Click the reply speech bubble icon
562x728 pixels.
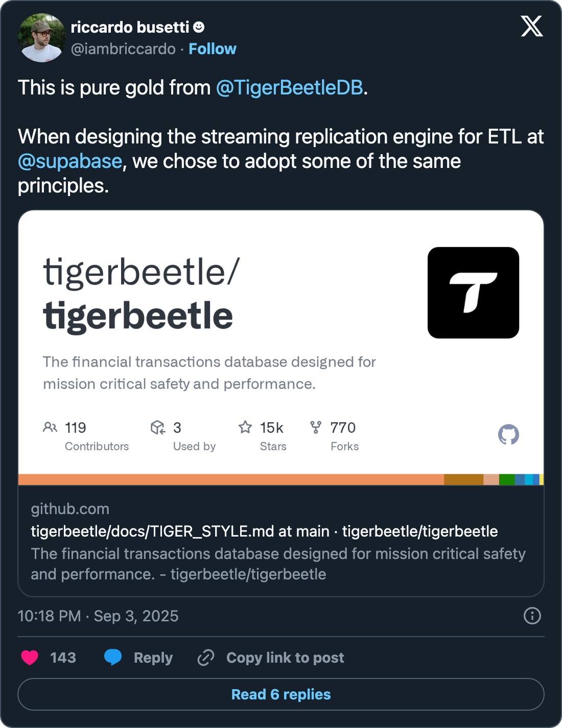(x=113, y=658)
